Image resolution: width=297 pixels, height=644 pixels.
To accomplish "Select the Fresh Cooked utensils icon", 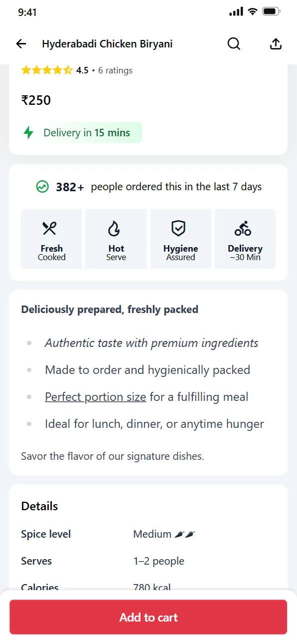I will click(x=49, y=229).
